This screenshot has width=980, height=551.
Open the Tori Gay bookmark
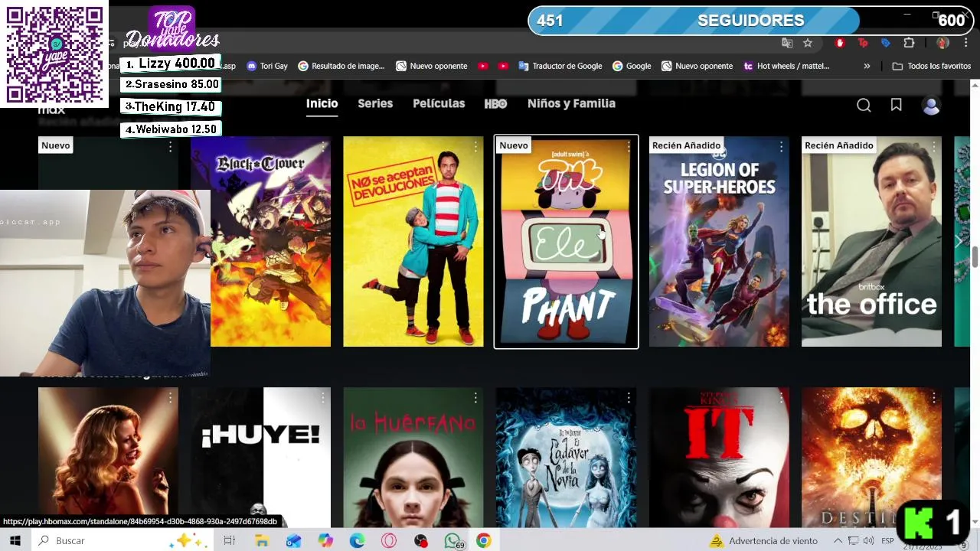point(267,66)
